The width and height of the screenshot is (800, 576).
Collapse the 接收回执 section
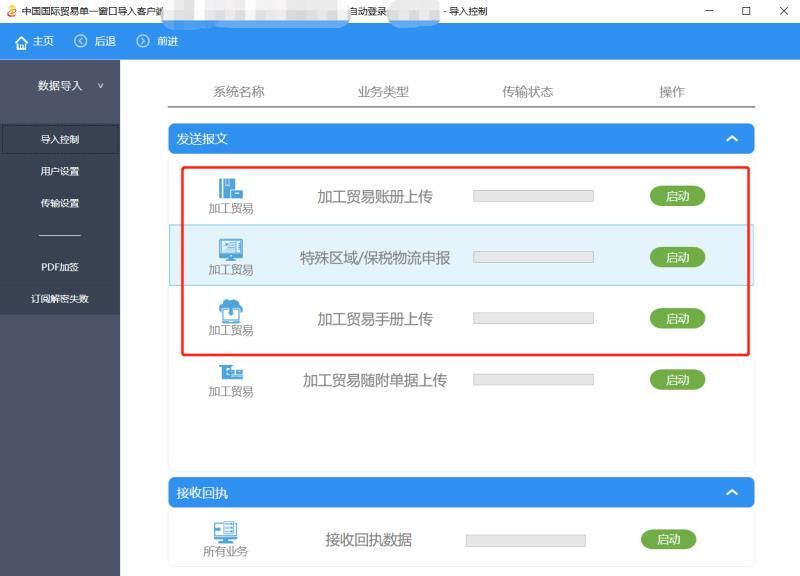click(732, 493)
